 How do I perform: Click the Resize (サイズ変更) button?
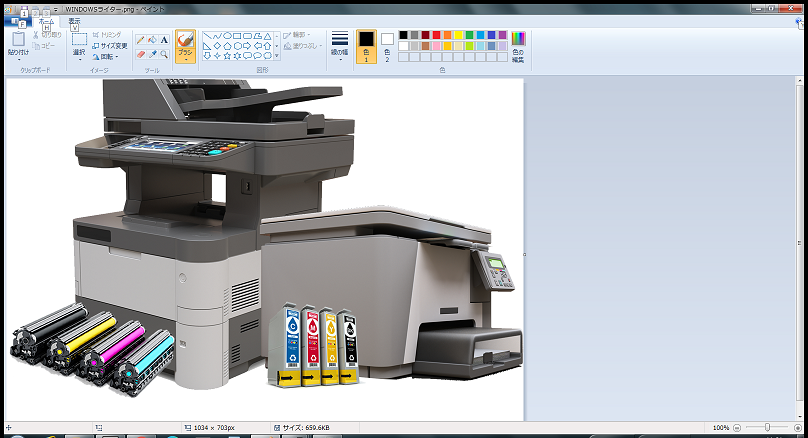[110, 46]
